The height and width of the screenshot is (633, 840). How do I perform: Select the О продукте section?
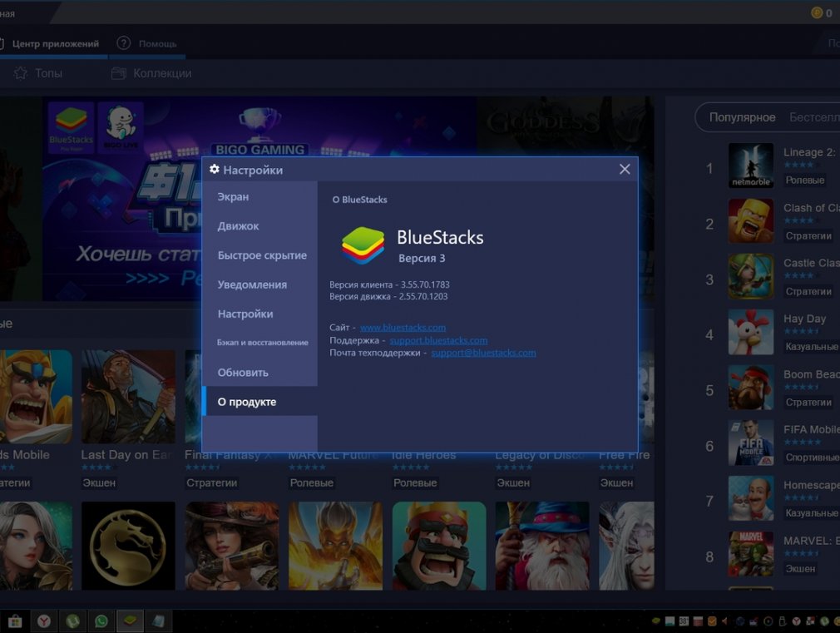[259, 402]
